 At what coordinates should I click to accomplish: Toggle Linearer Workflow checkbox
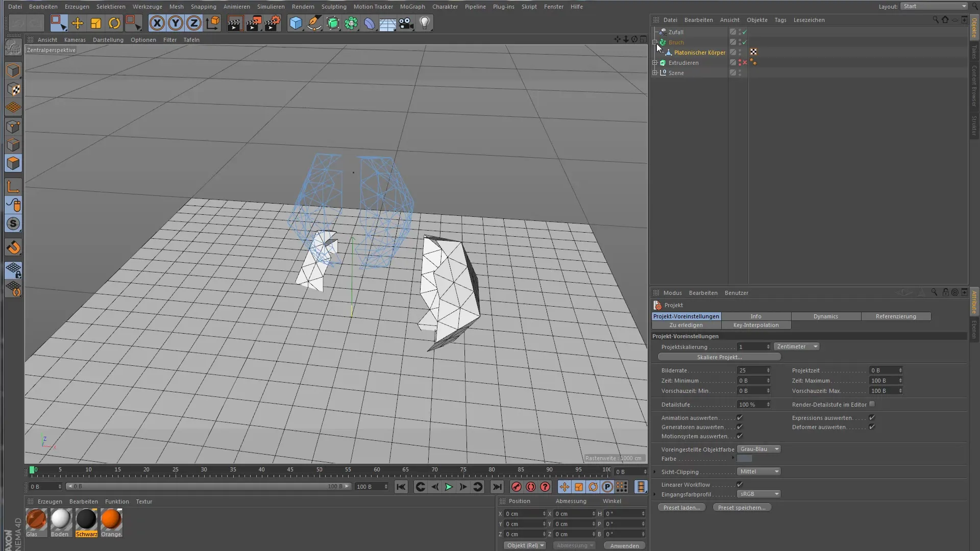[x=740, y=484]
